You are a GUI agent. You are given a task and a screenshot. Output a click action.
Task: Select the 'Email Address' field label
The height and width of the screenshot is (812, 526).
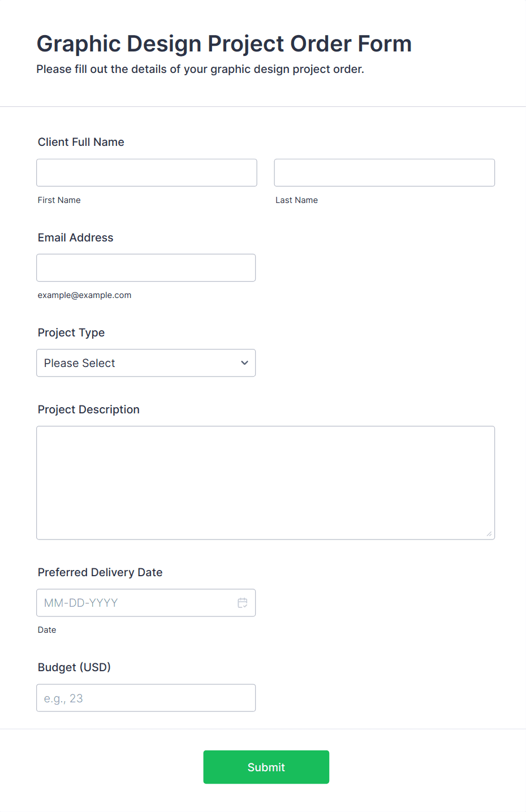tap(75, 237)
